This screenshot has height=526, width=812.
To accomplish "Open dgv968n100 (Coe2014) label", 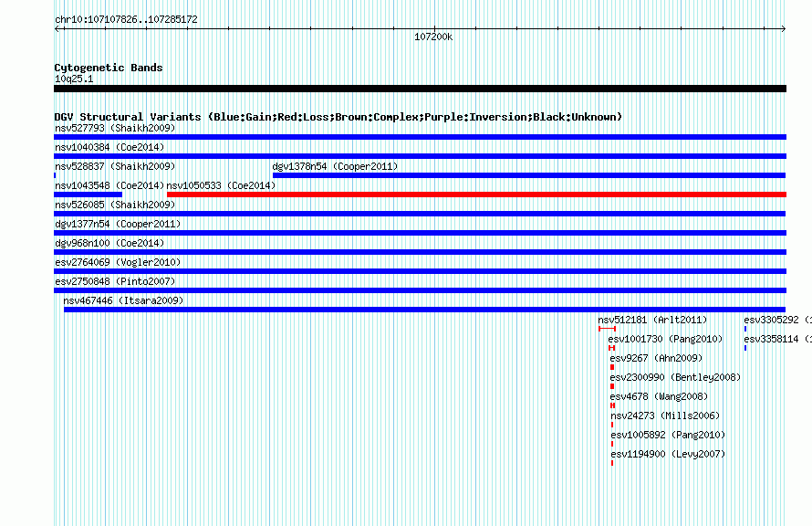I will click(109, 243).
